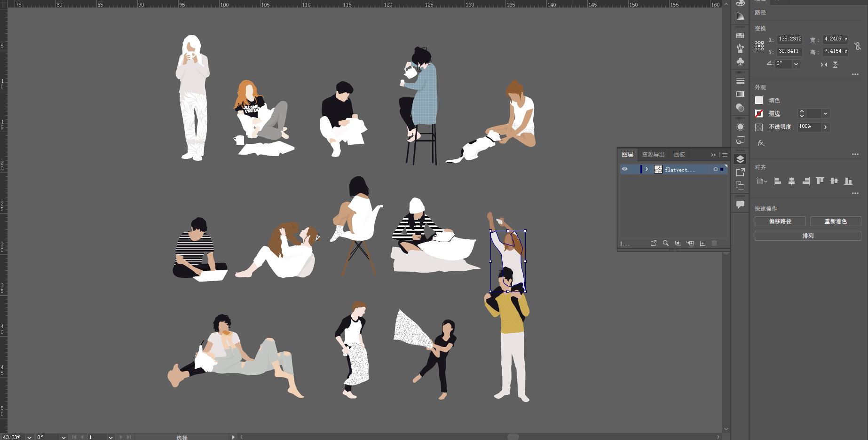Adjust the stroke weight stepper arrows
This screenshot has width=868, height=440.
point(802,113)
